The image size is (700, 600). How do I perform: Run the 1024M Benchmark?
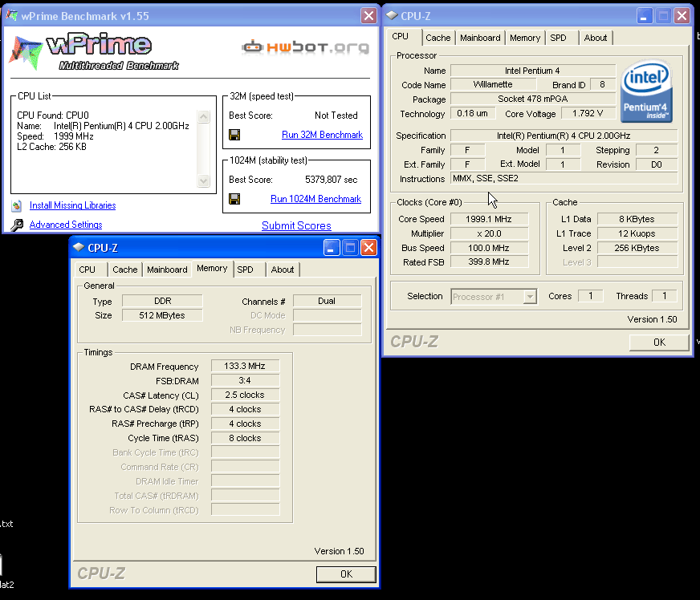(x=315, y=199)
